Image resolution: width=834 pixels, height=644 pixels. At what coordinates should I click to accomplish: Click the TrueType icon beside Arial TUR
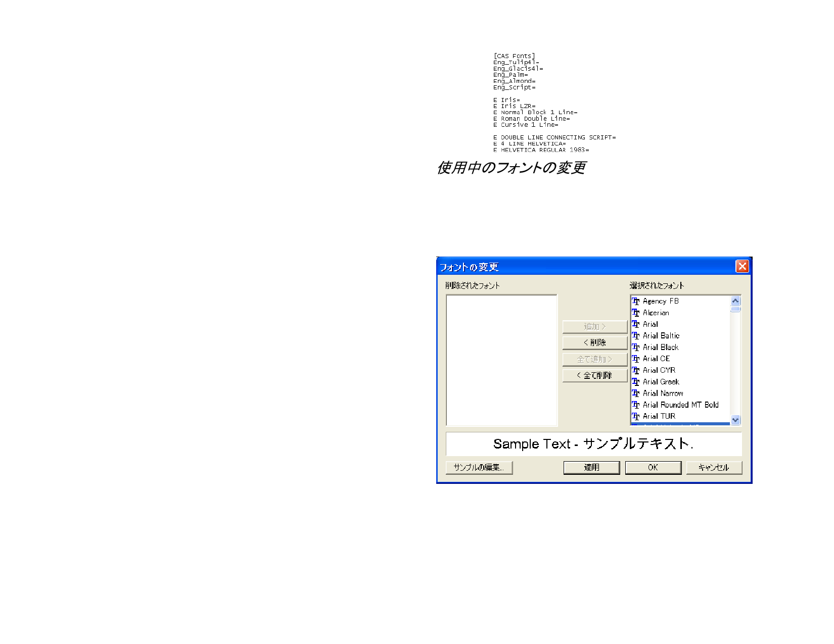tap(636, 417)
